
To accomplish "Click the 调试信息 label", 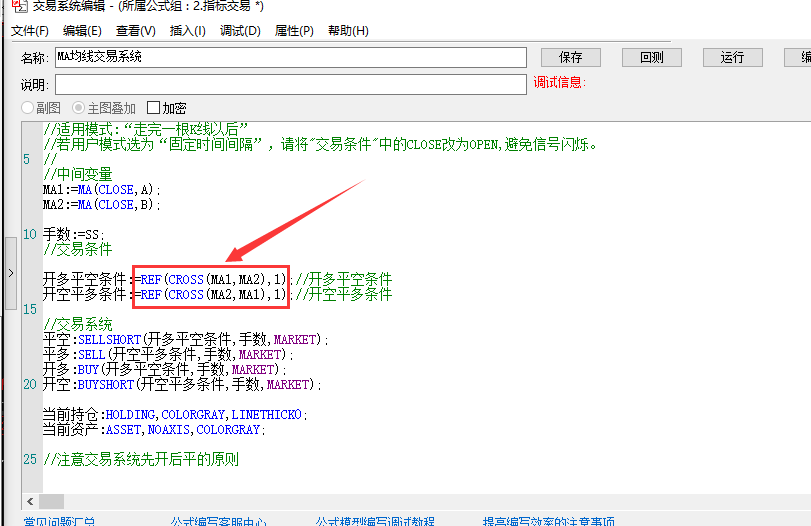I will coord(560,82).
